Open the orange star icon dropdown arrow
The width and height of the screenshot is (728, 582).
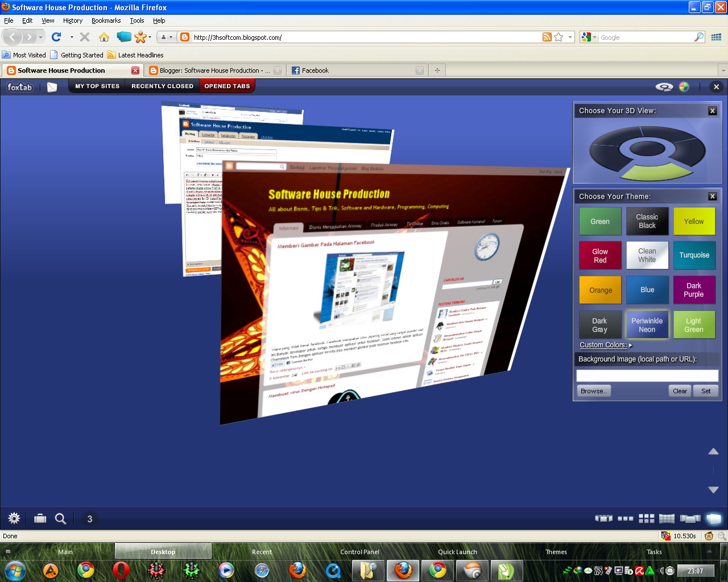point(150,37)
